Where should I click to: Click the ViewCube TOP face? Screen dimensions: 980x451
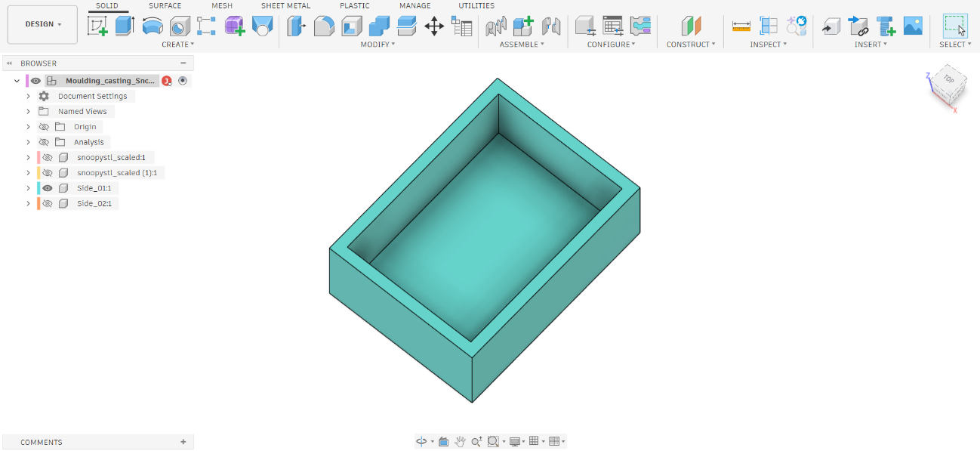coord(948,80)
